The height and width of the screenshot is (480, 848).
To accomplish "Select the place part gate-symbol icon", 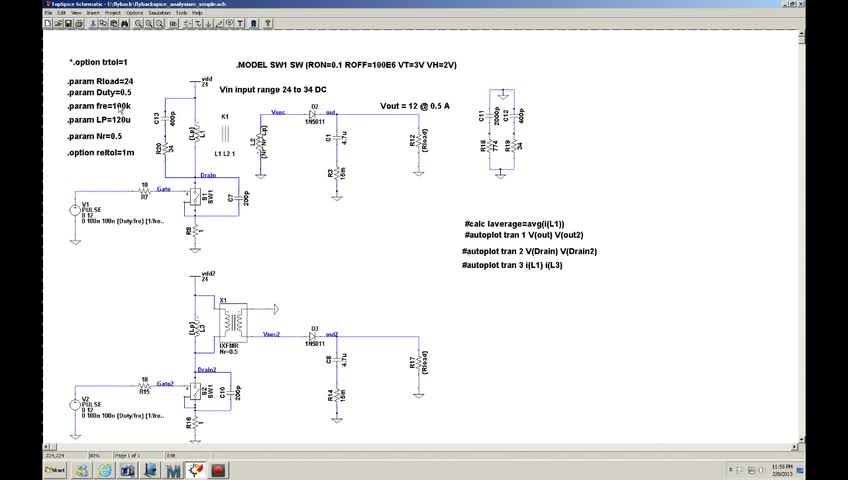I will [187, 23].
